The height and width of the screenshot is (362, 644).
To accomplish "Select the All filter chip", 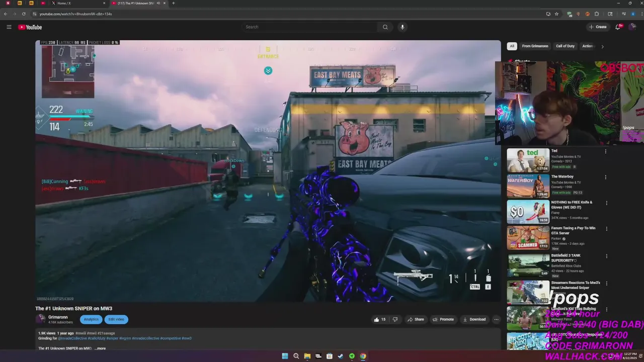I will [x=512, y=46].
